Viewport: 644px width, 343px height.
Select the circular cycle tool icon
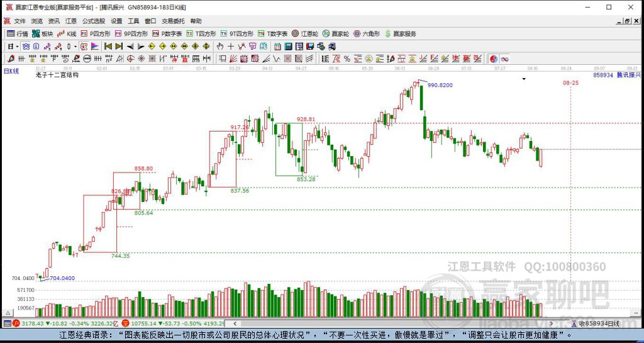tap(87, 59)
